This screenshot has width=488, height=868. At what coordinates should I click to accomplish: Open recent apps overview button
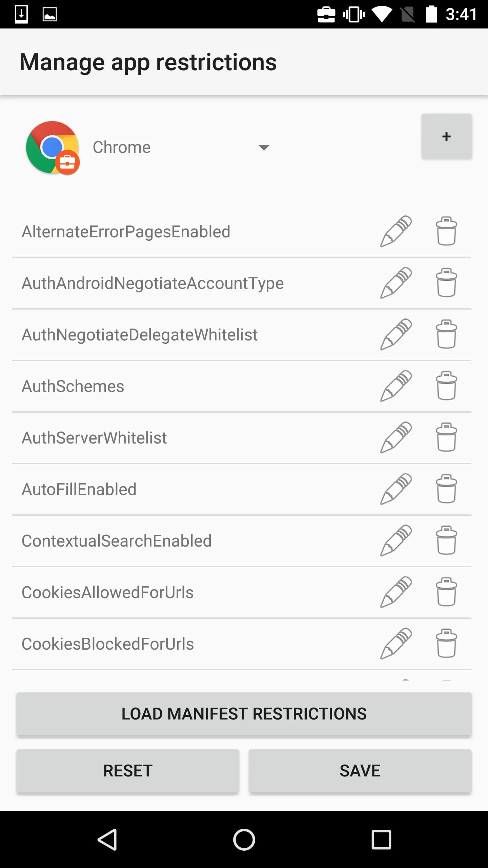381,840
